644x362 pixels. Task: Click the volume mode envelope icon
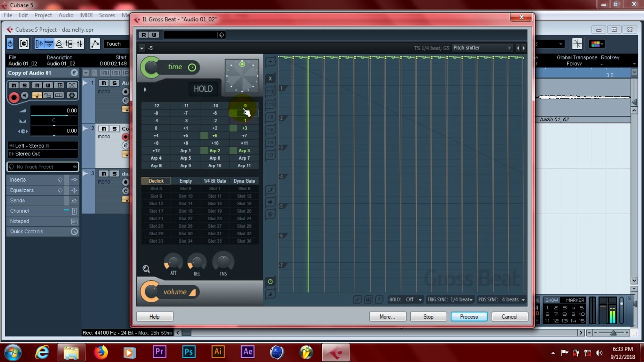tap(192, 292)
